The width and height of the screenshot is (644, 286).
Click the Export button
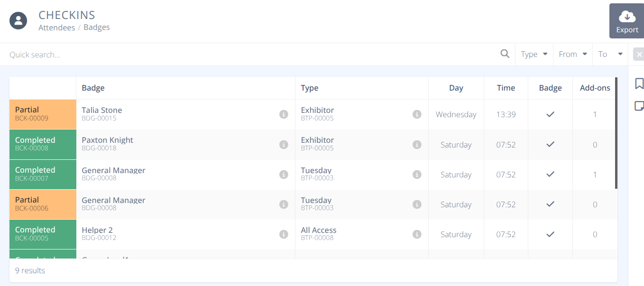(x=626, y=21)
